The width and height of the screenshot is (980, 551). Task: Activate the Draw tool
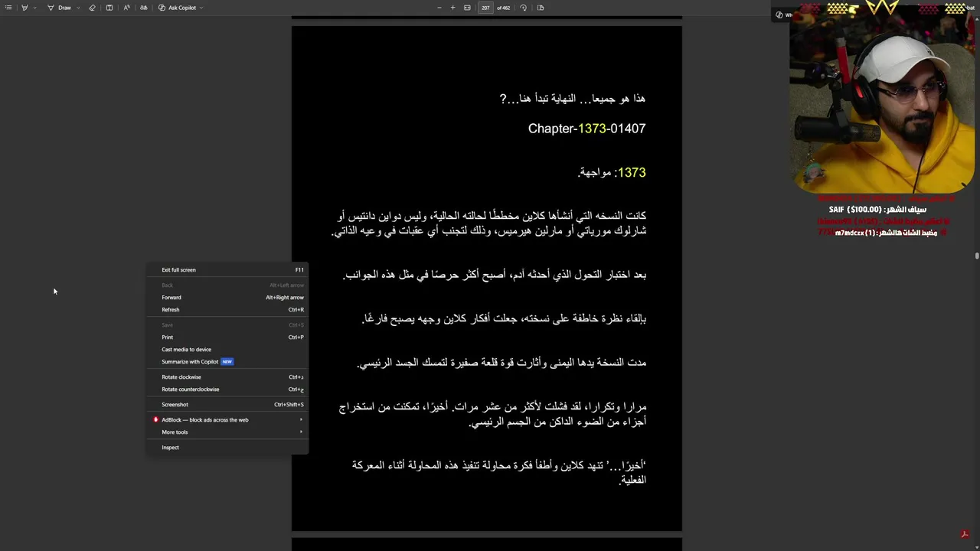59,8
